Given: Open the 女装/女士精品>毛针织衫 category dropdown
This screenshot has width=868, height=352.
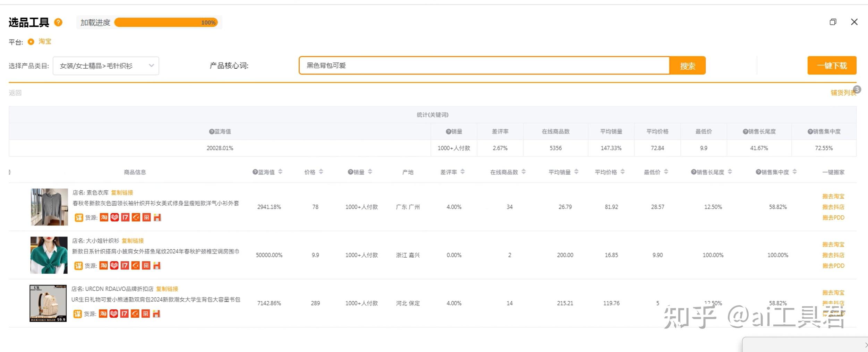Looking at the screenshot, I should pos(106,66).
